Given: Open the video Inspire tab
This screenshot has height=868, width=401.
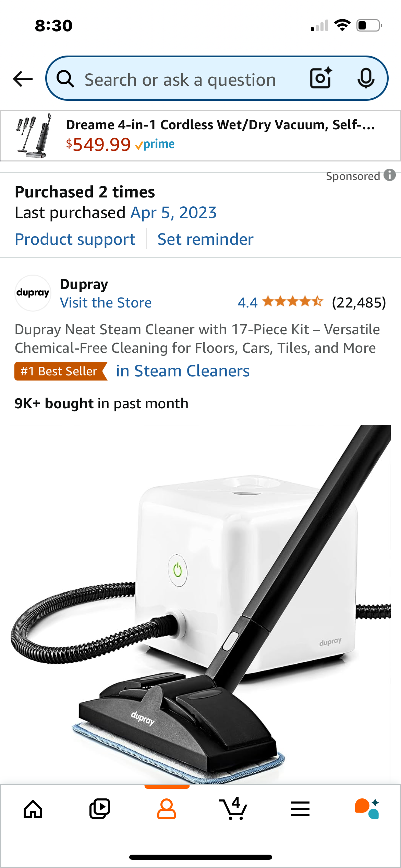Looking at the screenshot, I should pos(100,809).
